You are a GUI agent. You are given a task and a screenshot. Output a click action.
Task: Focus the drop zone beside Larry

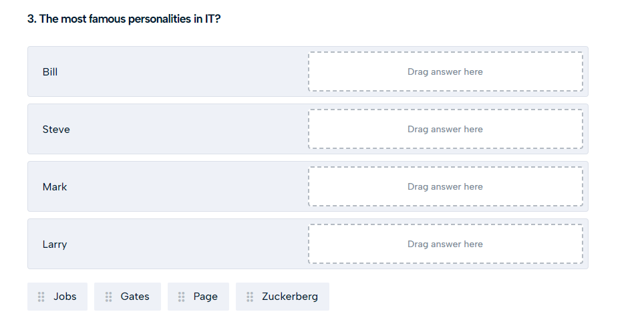(x=445, y=244)
